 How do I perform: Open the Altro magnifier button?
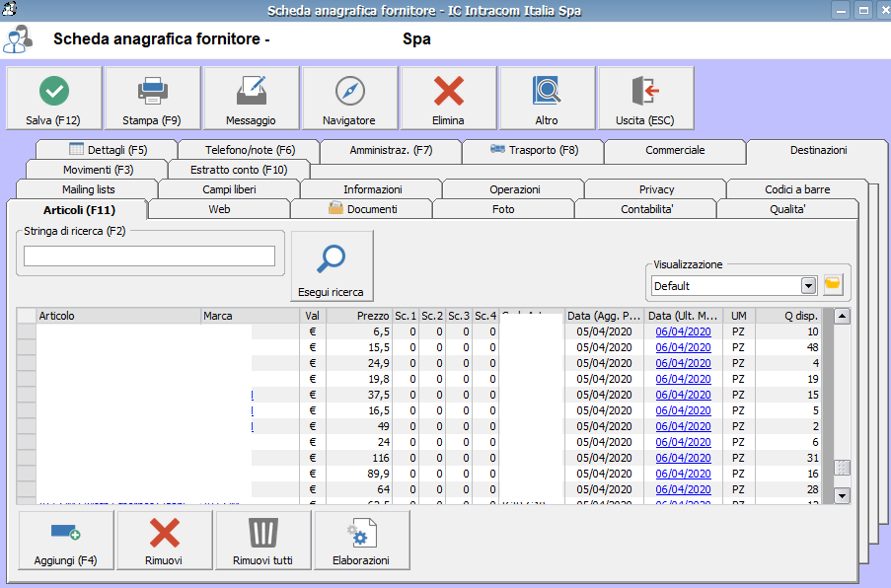pyautogui.click(x=547, y=99)
